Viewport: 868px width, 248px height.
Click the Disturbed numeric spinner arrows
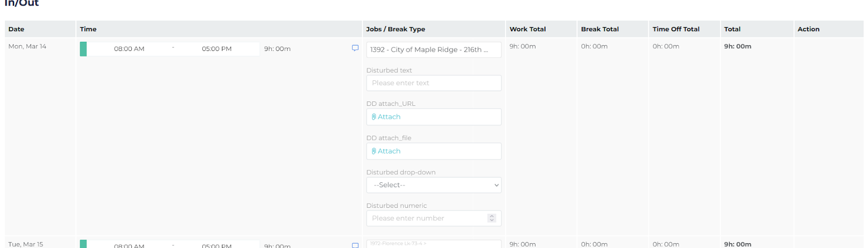492,218
